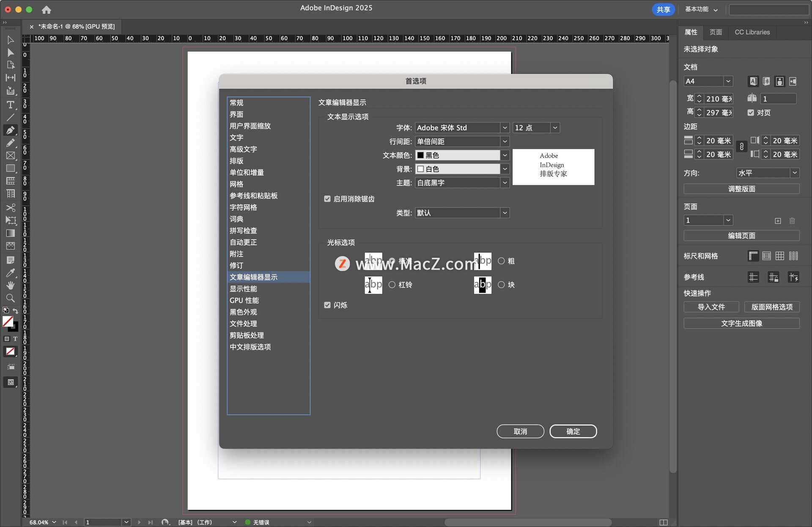Open the 字体 font dropdown

pos(505,128)
